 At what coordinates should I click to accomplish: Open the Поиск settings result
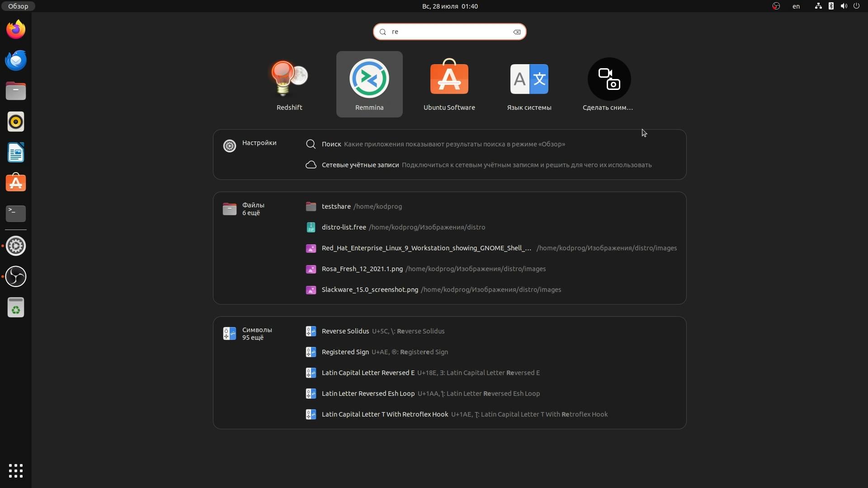point(491,144)
